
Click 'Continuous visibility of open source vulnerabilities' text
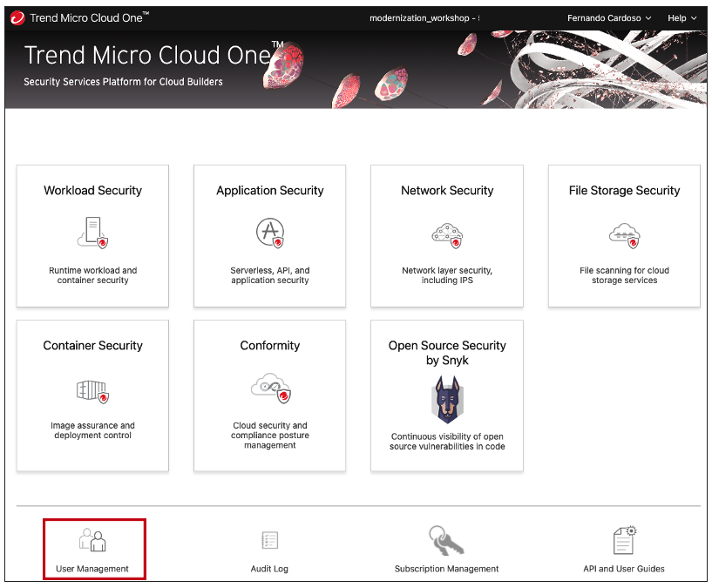pyautogui.click(x=447, y=442)
